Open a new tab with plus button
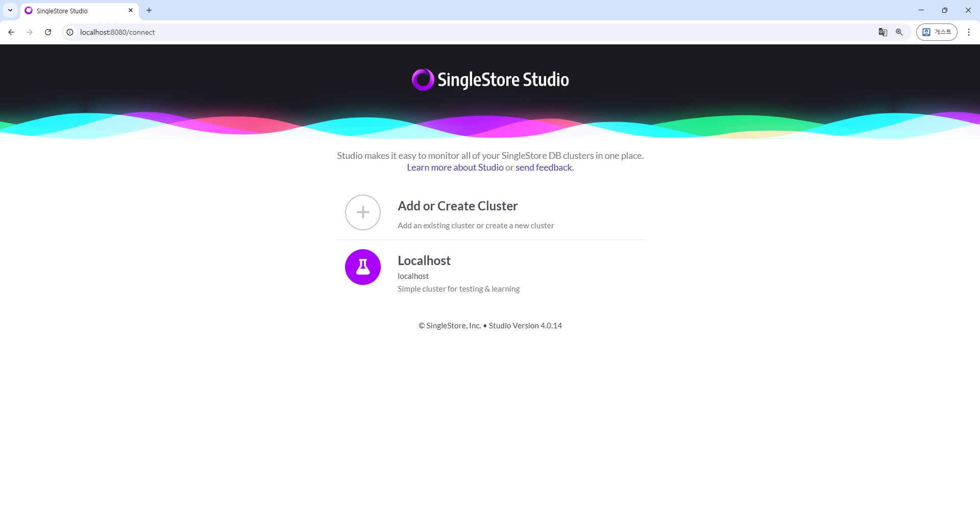This screenshot has width=980, height=527. pyautogui.click(x=149, y=10)
